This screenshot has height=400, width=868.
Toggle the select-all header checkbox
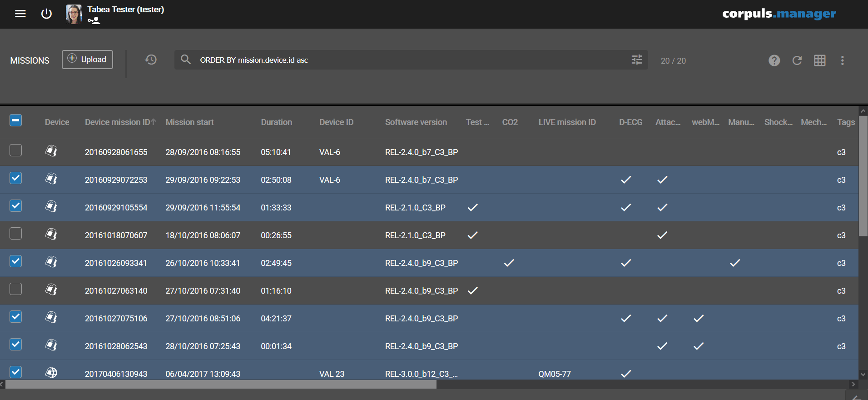coord(16,120)
